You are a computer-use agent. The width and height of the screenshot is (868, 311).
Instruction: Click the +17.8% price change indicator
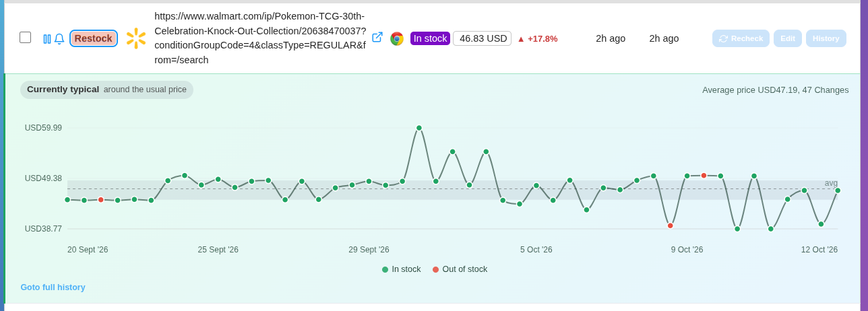pos(537,38)
